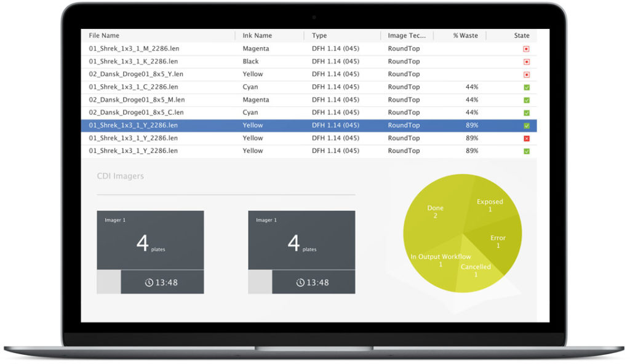Viewport: 630px width, 364px height.
Task: Select the 01_Shrek_1x3_1_K_2286.len file name
Action: 133,61
